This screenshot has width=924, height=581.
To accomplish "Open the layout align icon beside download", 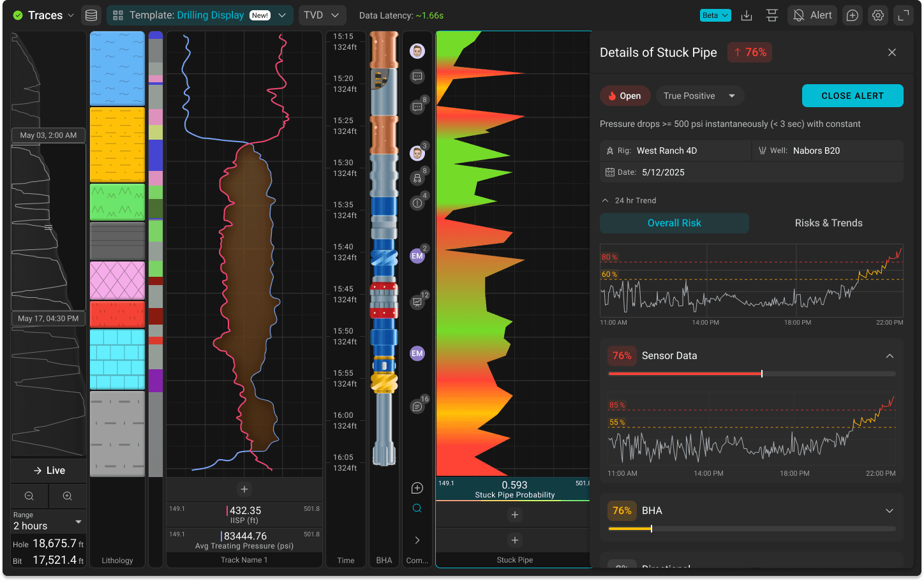I will [x=772, y=15].
